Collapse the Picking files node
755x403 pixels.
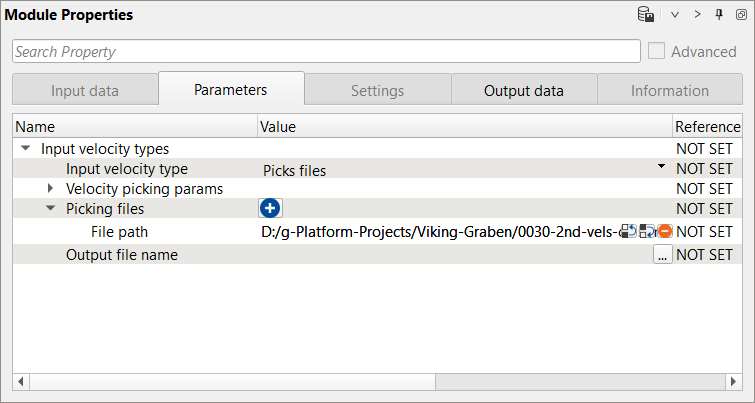(51, 209)
